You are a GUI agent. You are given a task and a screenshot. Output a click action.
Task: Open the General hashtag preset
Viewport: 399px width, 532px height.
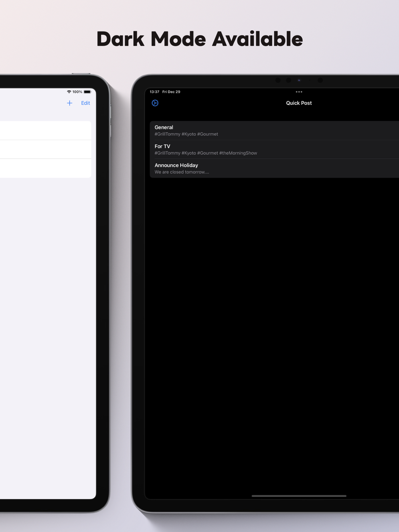coord(275,130)
